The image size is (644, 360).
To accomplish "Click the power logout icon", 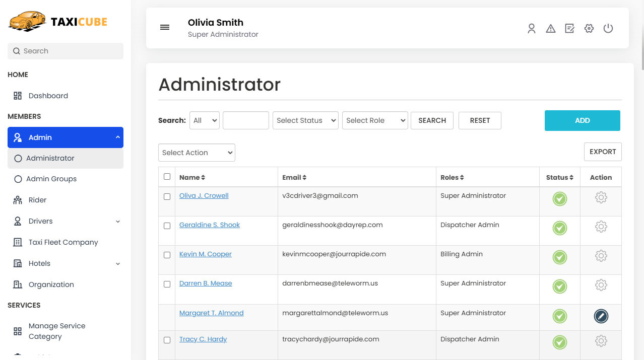I will (x=608, y=29).
